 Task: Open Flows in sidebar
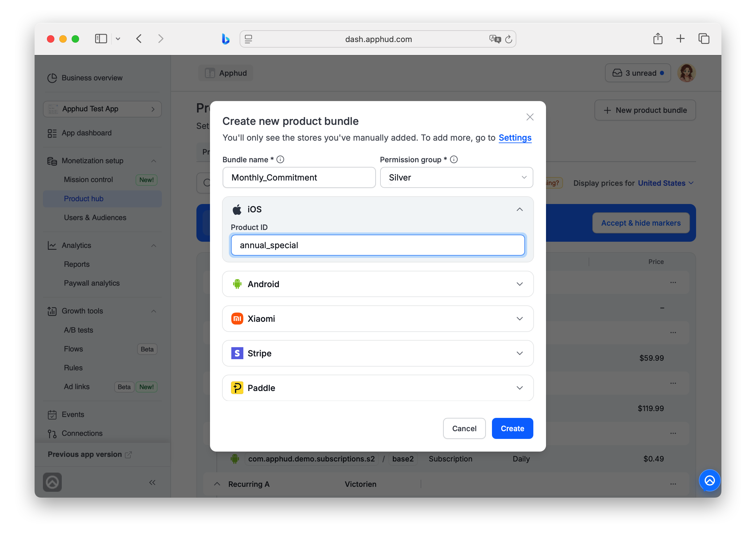tap(73, 349)
